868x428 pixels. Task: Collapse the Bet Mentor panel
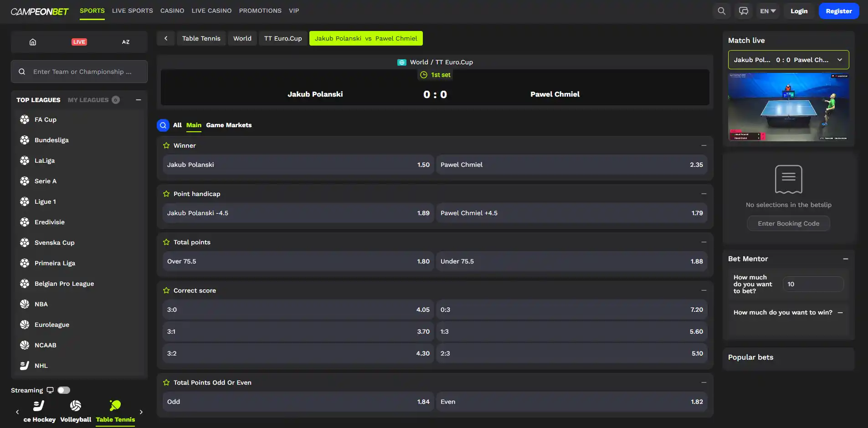click(x=846, y=259)
